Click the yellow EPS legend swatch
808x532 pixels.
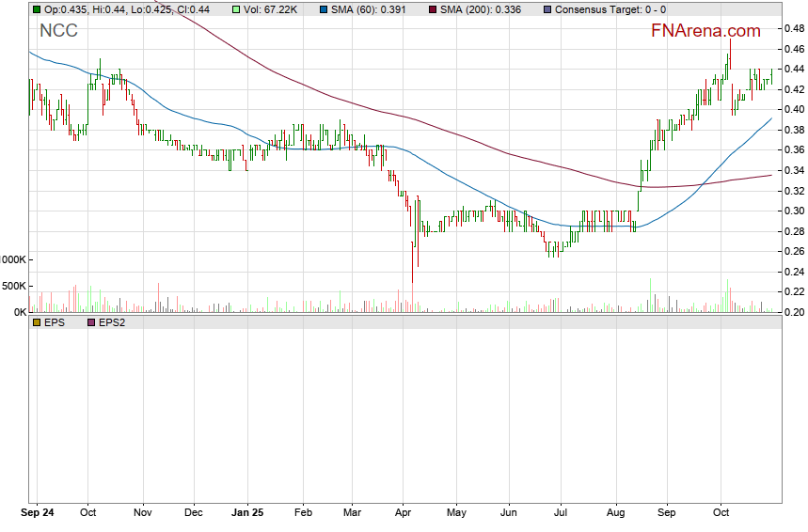click(37, 322)
